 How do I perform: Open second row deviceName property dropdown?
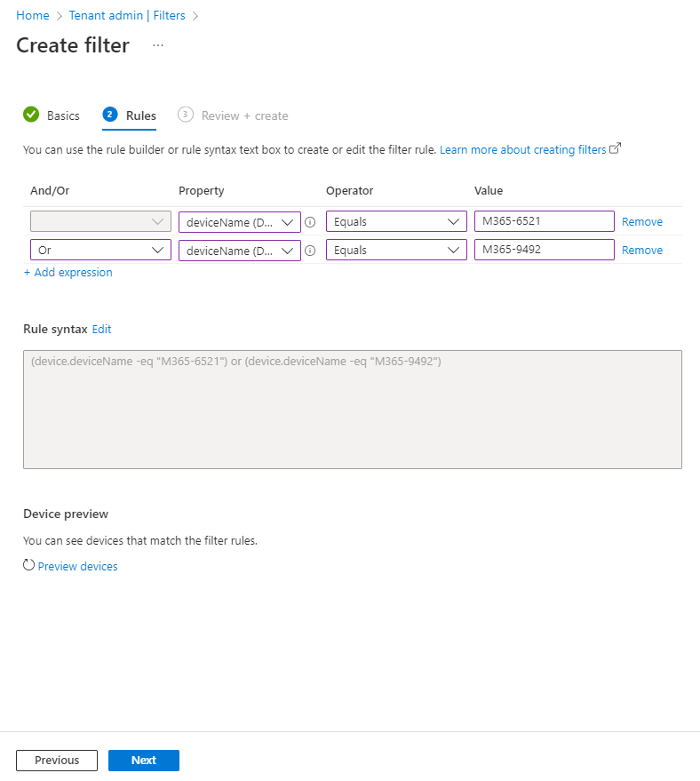pyautogui.click(x=240, y=251)
